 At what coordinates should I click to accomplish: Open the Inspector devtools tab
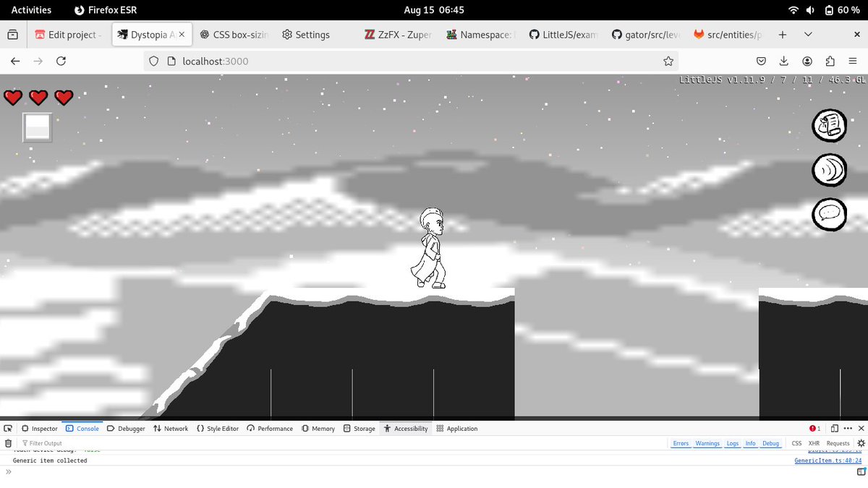39,429
